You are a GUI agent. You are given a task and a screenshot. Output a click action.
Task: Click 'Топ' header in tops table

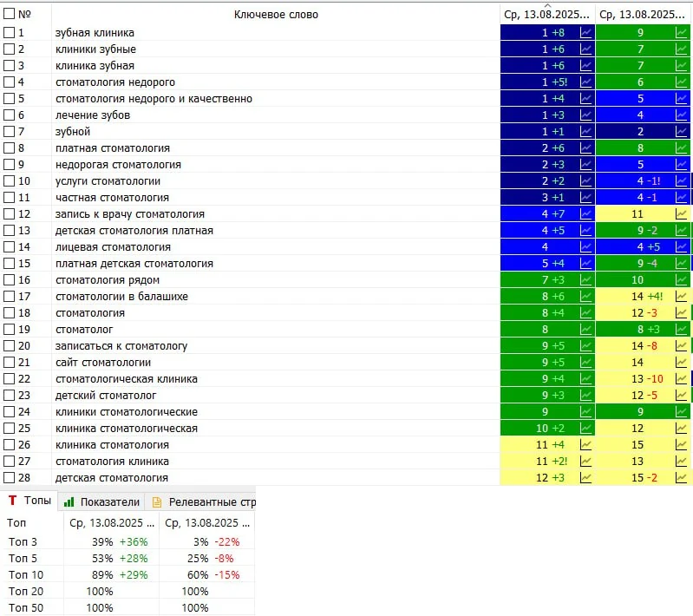click(16, 522)
